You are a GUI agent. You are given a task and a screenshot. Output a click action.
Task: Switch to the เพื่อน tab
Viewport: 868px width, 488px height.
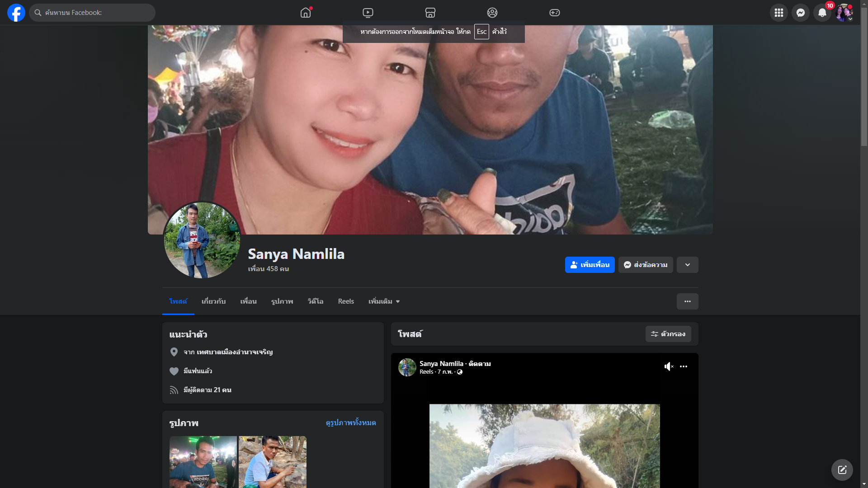(248, 301)
